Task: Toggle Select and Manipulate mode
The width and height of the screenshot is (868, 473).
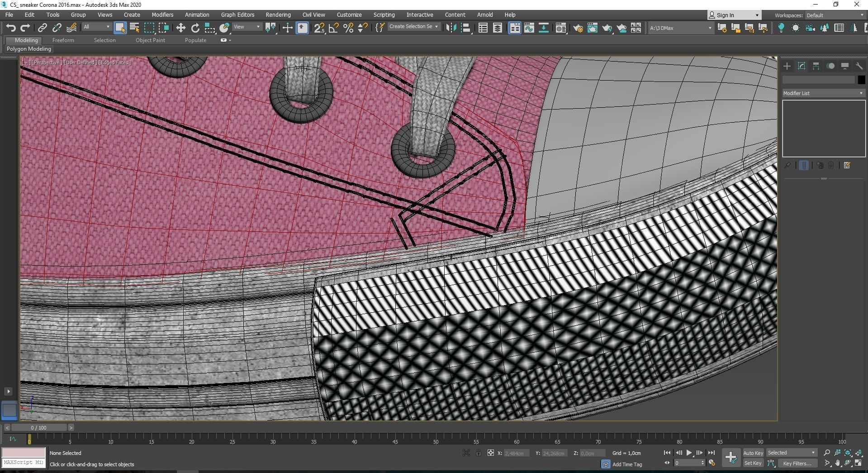Action: tap(287, 28)
